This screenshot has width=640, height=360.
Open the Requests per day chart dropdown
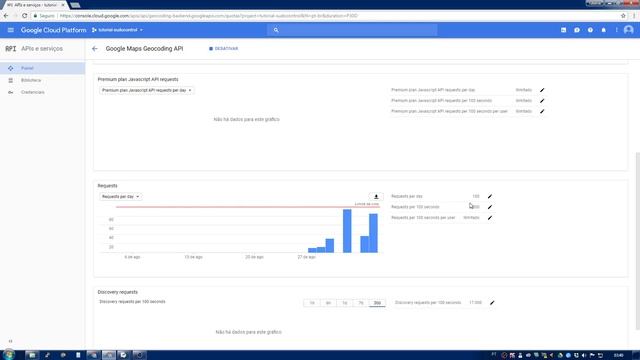(120, 197)
